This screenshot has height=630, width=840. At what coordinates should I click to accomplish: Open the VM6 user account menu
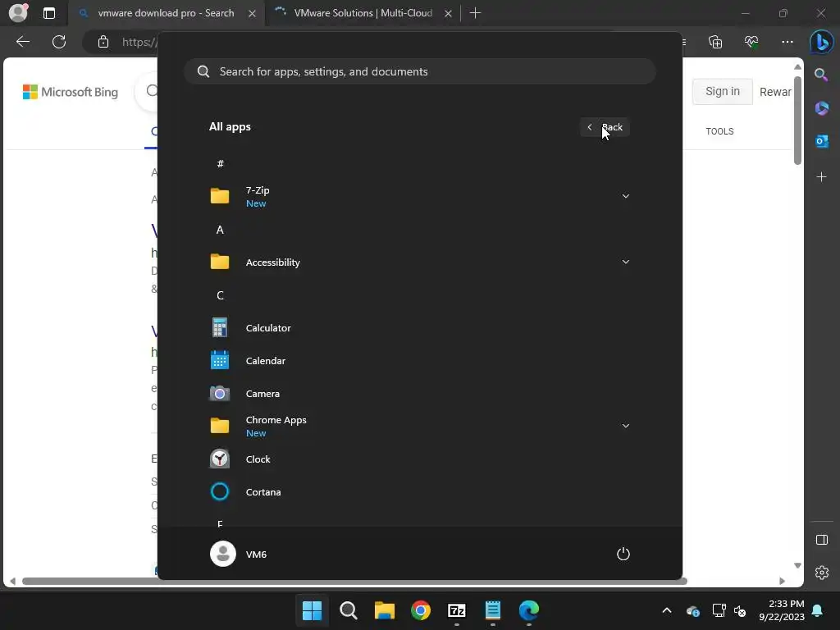(239, 554)
